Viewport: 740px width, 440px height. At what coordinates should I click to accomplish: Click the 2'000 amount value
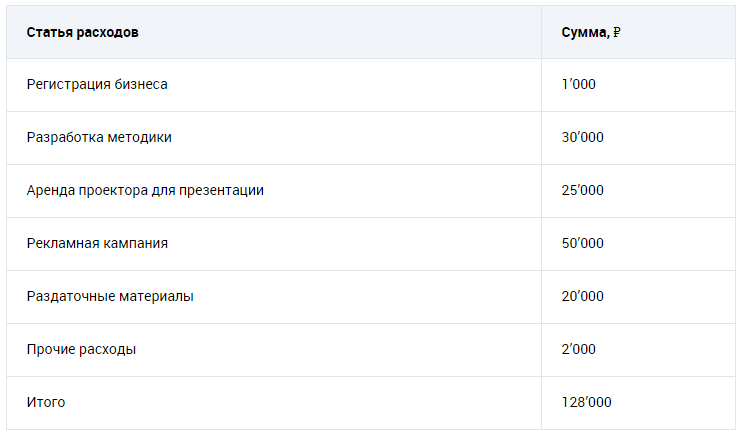point(579,350)
